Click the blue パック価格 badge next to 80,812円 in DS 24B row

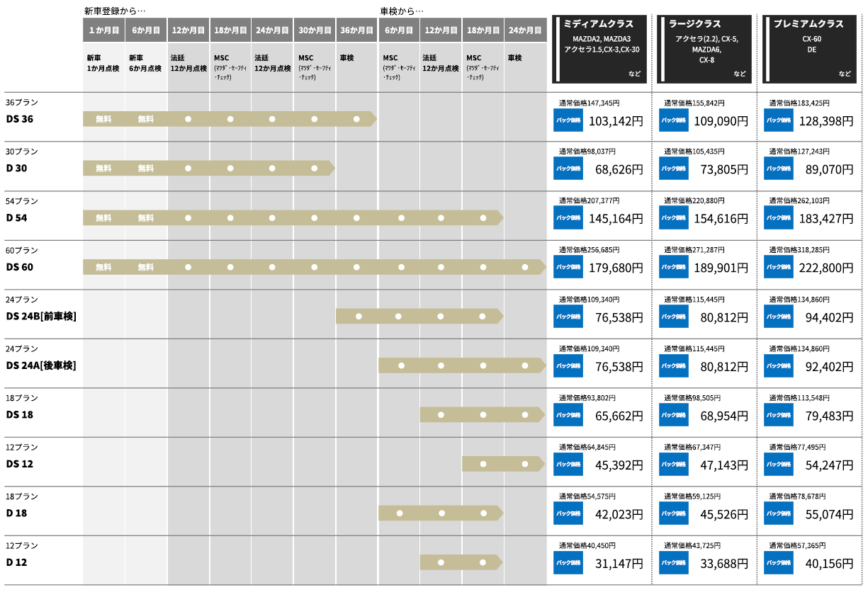click(673, 316)
